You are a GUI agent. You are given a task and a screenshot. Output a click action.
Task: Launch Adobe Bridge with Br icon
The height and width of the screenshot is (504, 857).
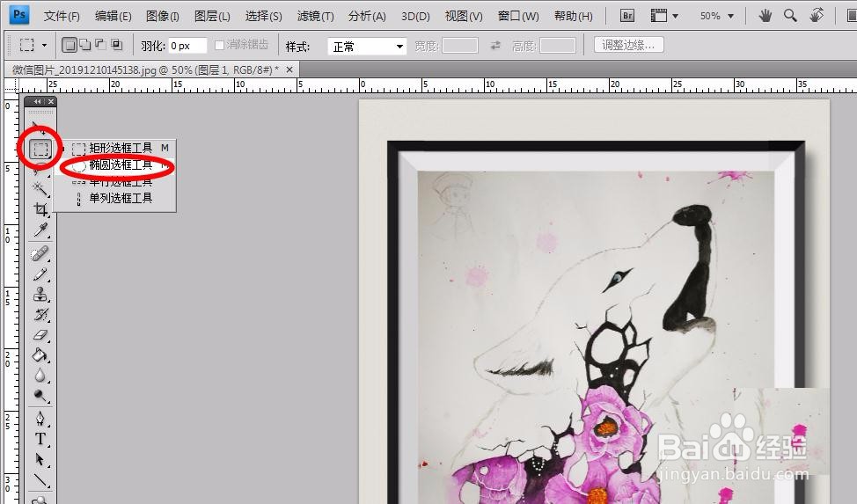point(627,15)
